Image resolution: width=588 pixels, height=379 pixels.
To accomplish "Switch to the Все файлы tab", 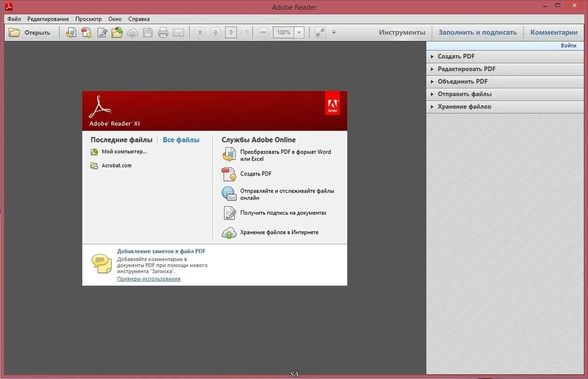I will point(181,140).
